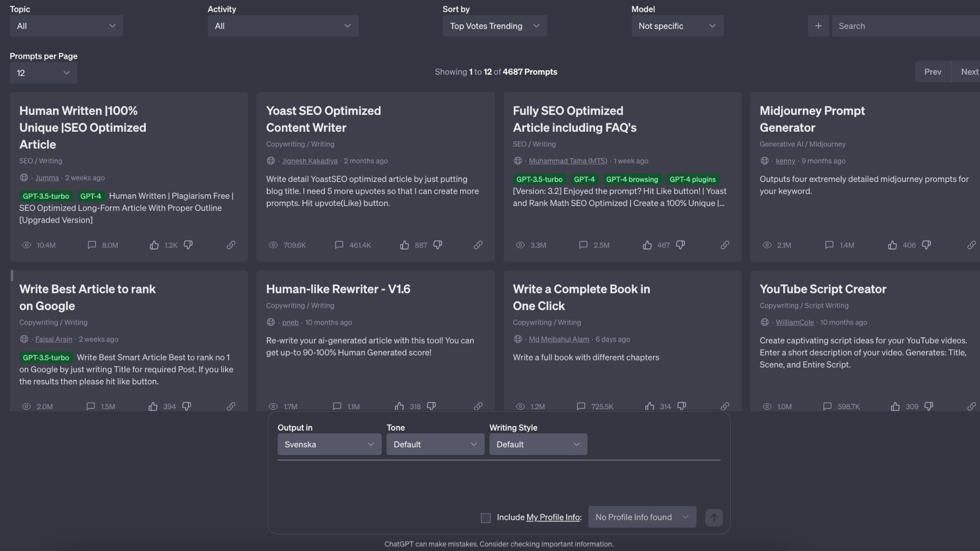This screenshot has height=551, width=980.
Task: Change the Writing Style dropdown
Action: 538,444
